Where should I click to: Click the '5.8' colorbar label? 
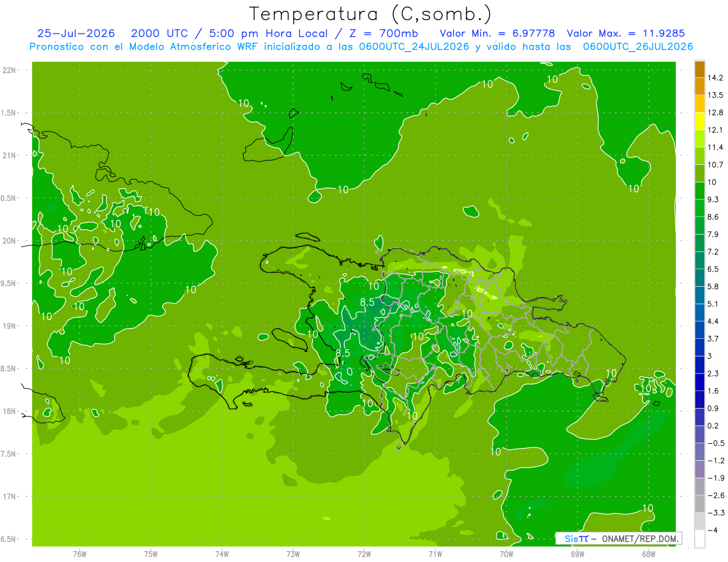pos(714,286)
